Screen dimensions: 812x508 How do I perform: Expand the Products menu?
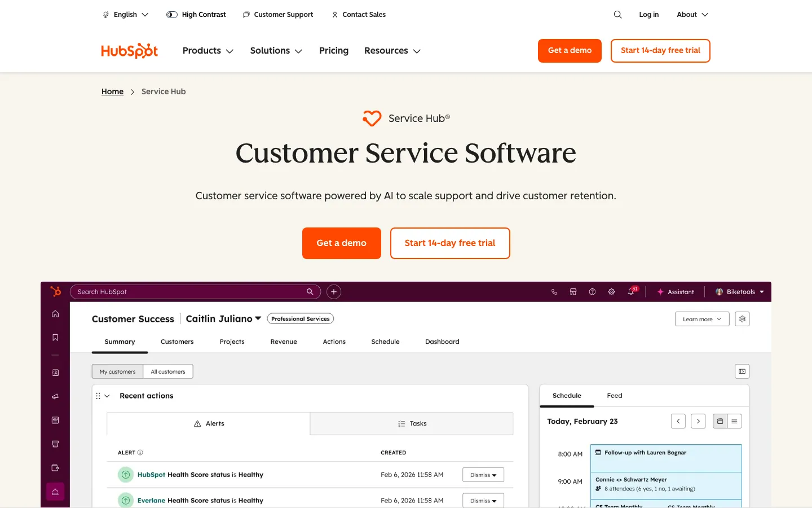click(208, 51)
